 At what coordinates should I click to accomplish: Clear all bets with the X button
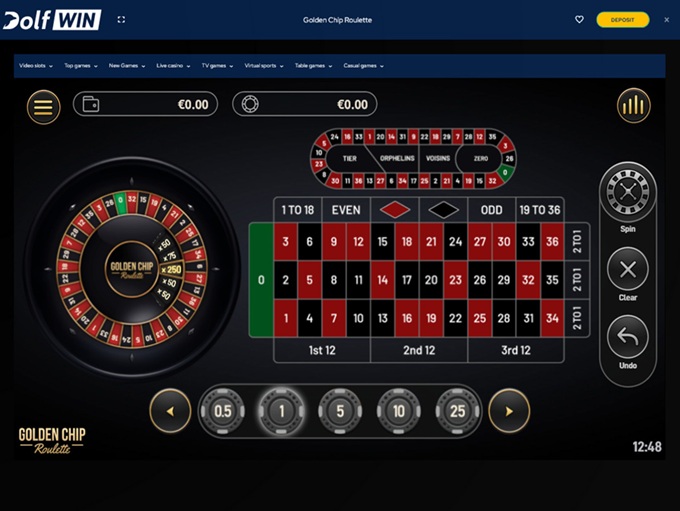coord(628,269)
